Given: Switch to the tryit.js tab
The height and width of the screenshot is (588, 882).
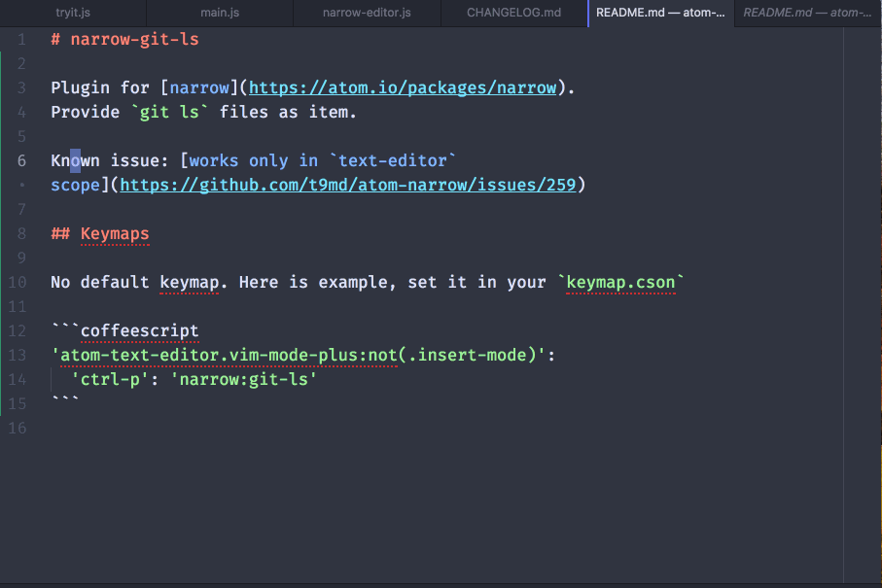Looking at the screenshot, I should [x=73, y=13].
